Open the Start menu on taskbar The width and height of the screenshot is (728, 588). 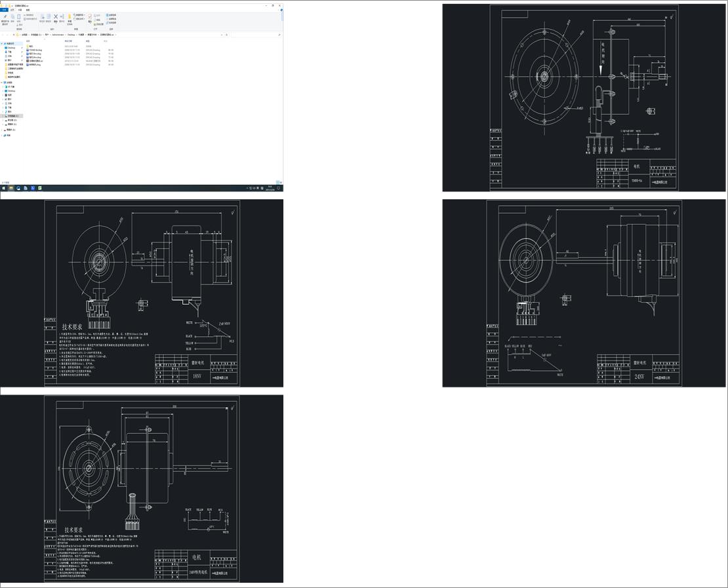pos(3,188)
